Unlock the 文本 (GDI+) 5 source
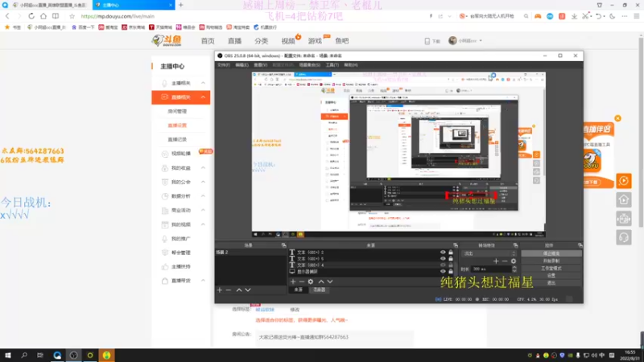Image resolution: width=644 pixels, height=362 pixels. pos(451,258)
